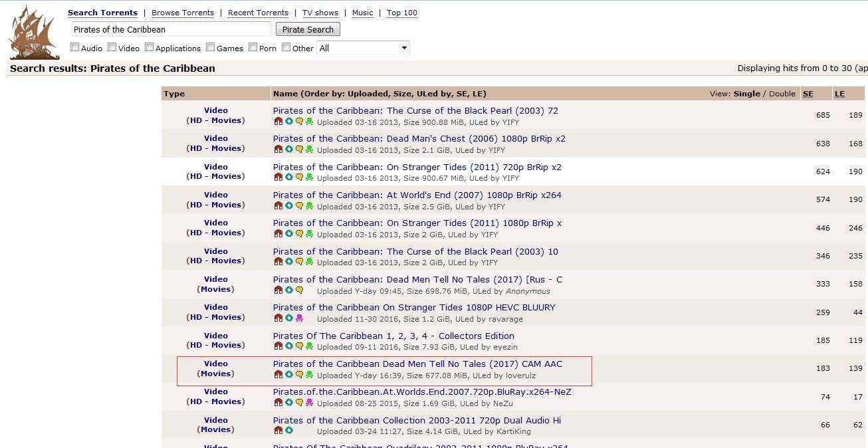
Task: Click the pirate ship logo
Action: pos(33,33)
